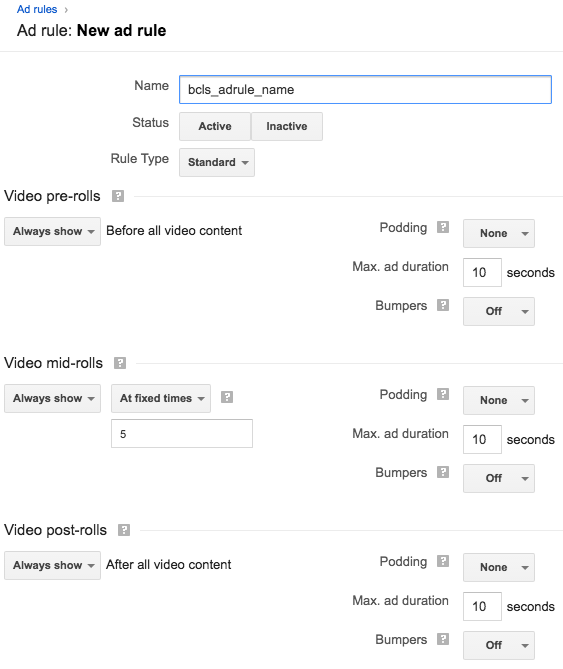Click help icon next to pre-rolls Podding
Screen dimensions: 563x669
tap(443, 227)
